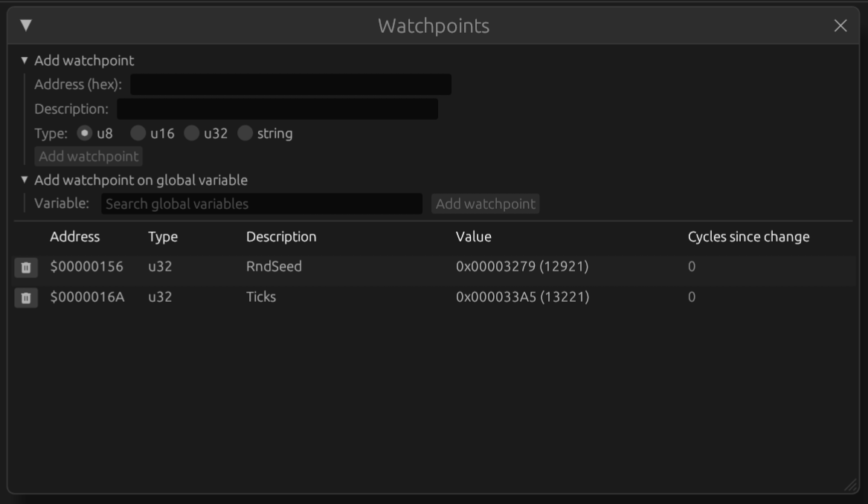Click the Address (hex) input field

[290, 84]
